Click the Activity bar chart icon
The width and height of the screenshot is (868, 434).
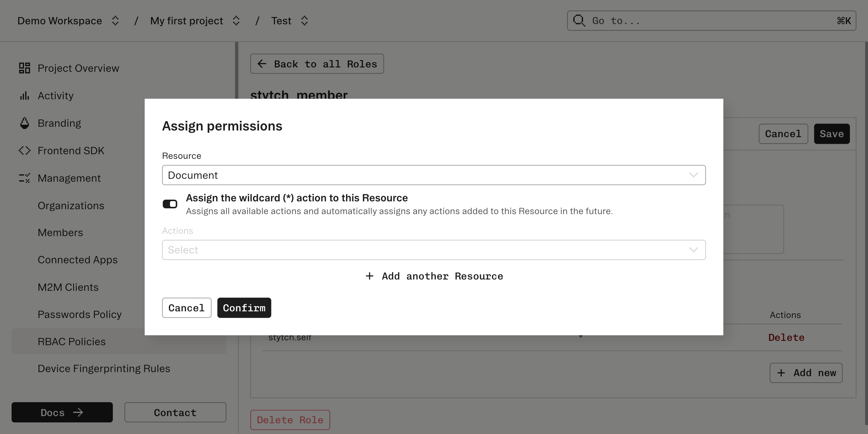24,95
